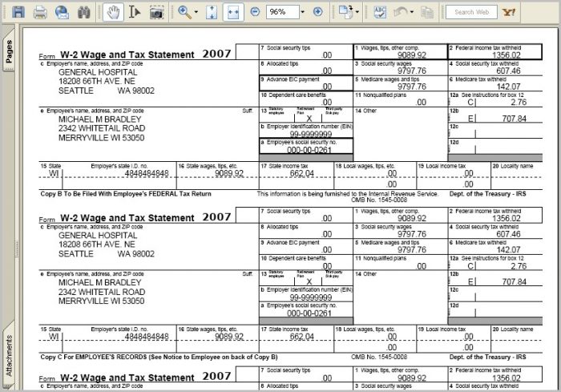This screenshot has width=561, height=392.
Task: Activate the Snapshot camera tool
Action: click(157, 12)
